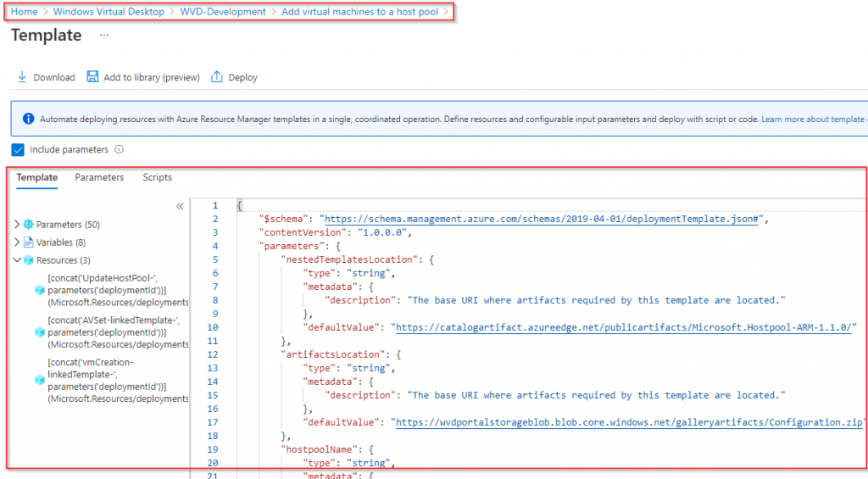Click cube icon of vmCreation-linkedTemplate resource

click(x=39, y=380)
